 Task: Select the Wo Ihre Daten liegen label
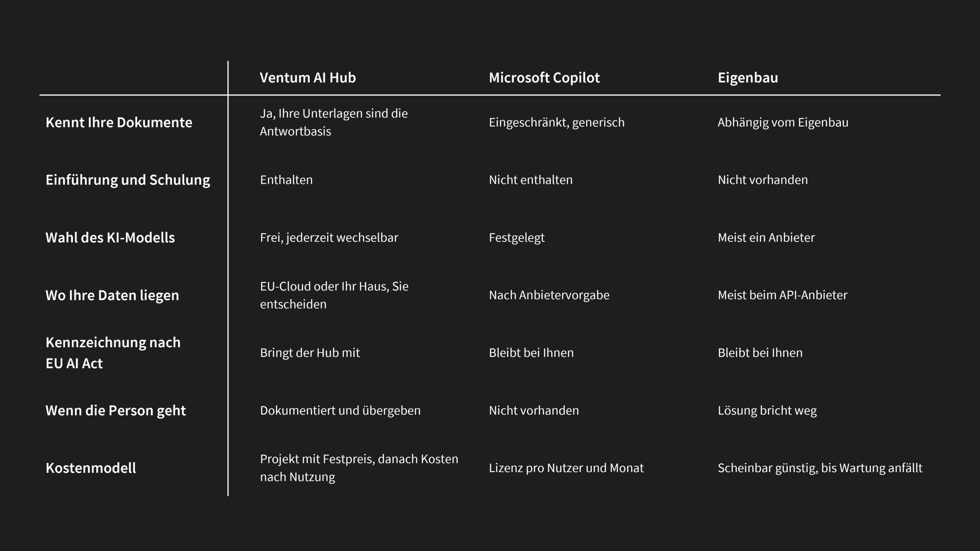(112, 295)
